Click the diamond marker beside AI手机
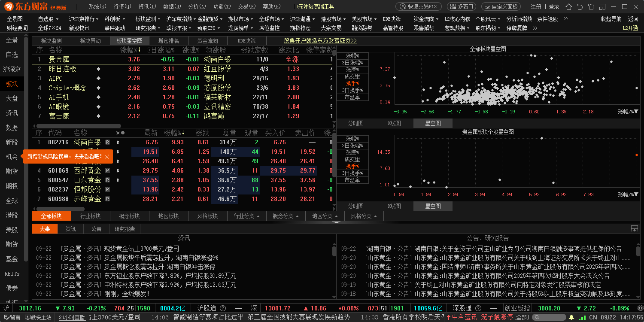The image size is (644, 322). click(99, 97)
